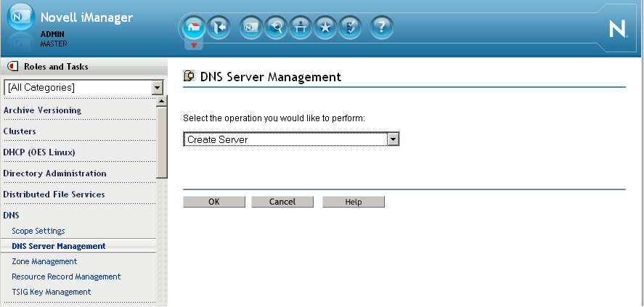Click the DNS Server Management title icon

[x=189, y=76]
